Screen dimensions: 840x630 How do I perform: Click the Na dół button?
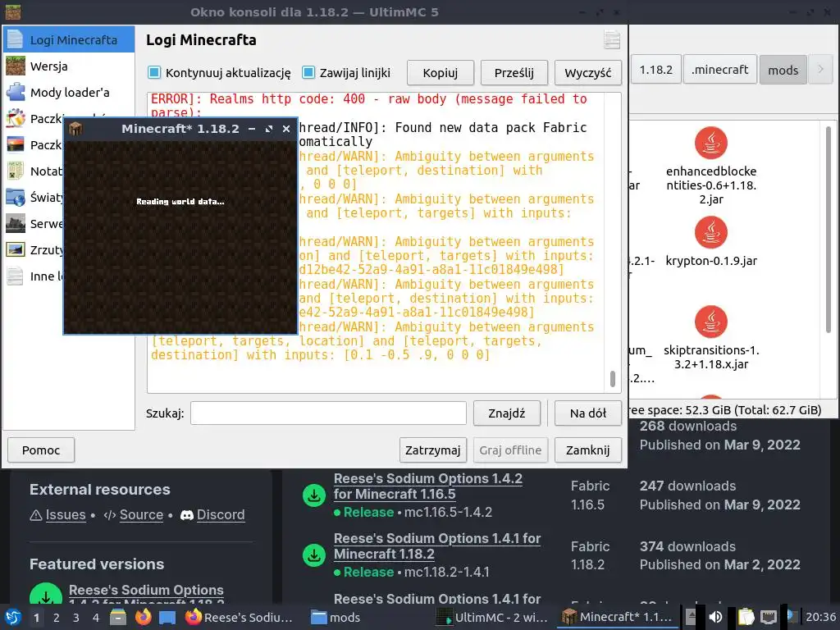coord(587,413)
